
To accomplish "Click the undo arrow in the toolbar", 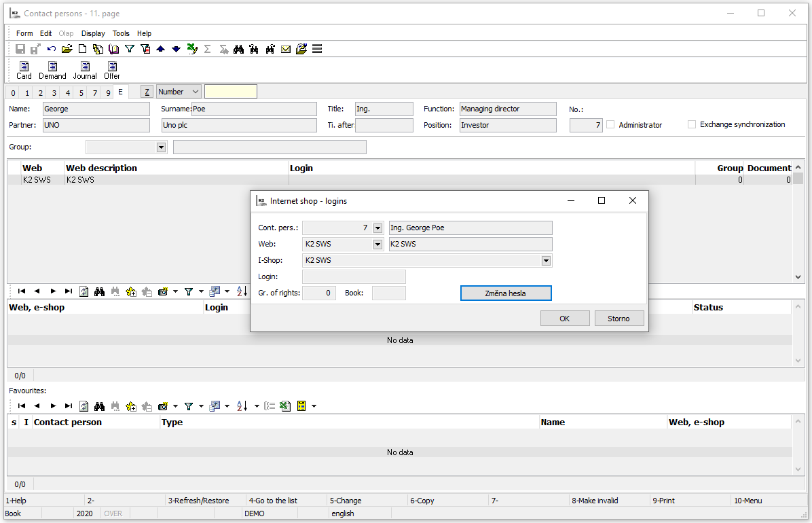I will point(52,49).
